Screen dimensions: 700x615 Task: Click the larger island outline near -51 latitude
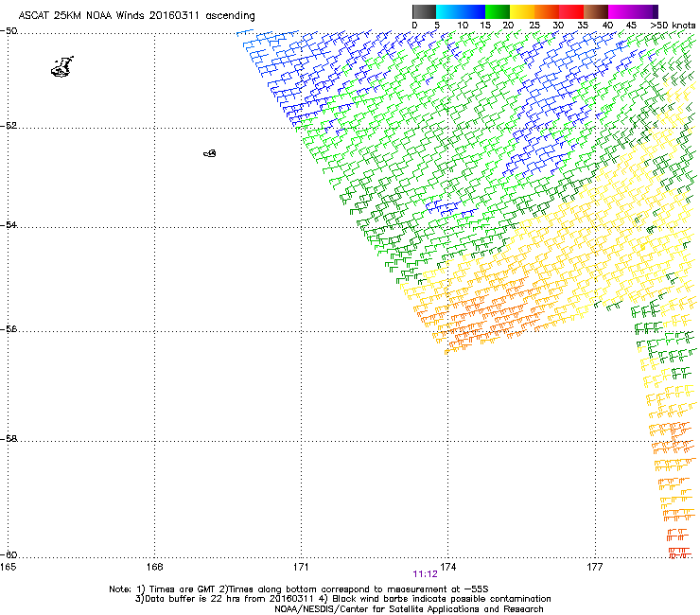pos(62,67)
